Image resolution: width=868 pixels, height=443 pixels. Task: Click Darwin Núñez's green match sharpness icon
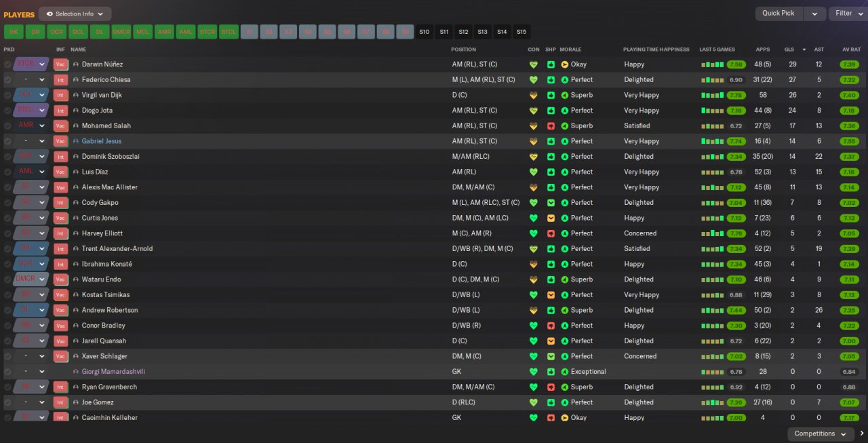click(x=551, y=64)
